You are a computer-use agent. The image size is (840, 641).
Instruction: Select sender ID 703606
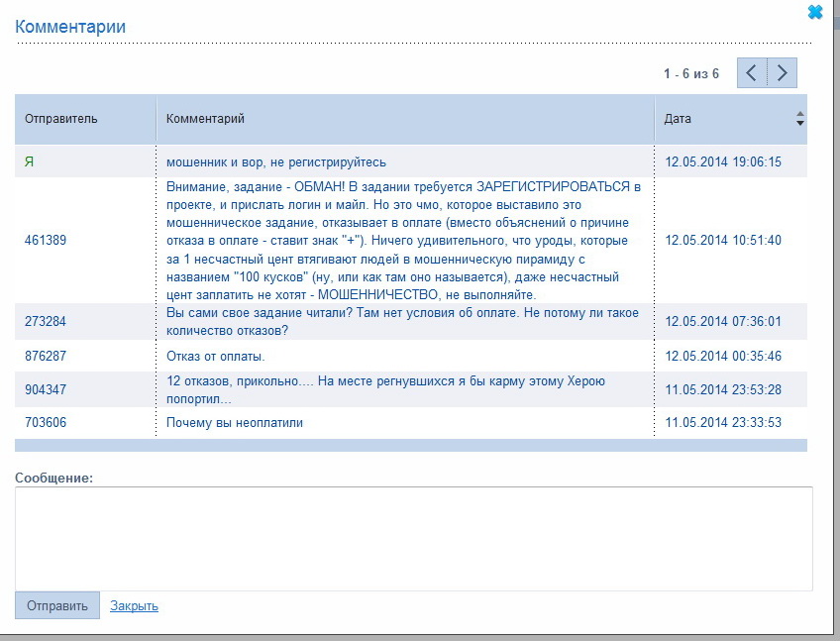[46, 422]
